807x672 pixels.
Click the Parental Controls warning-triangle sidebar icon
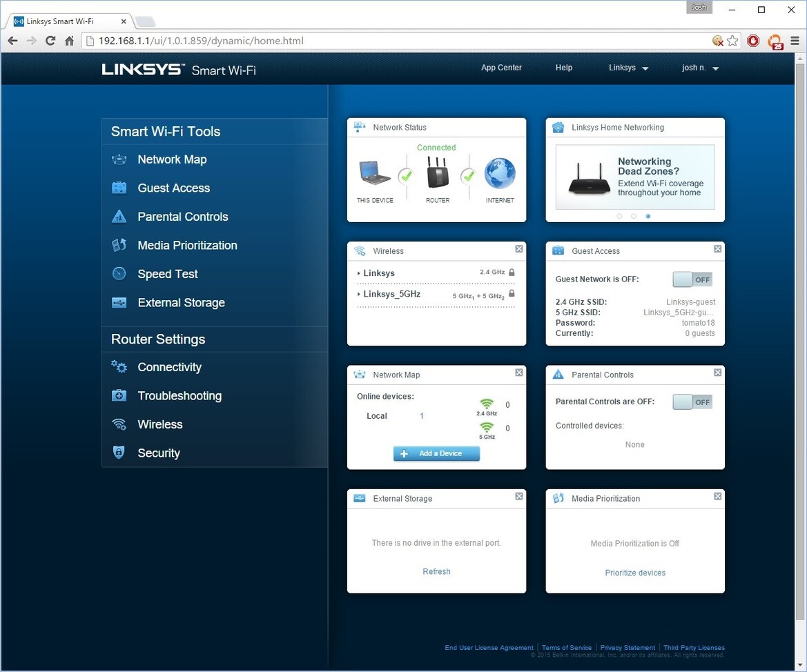click(119, 217)
